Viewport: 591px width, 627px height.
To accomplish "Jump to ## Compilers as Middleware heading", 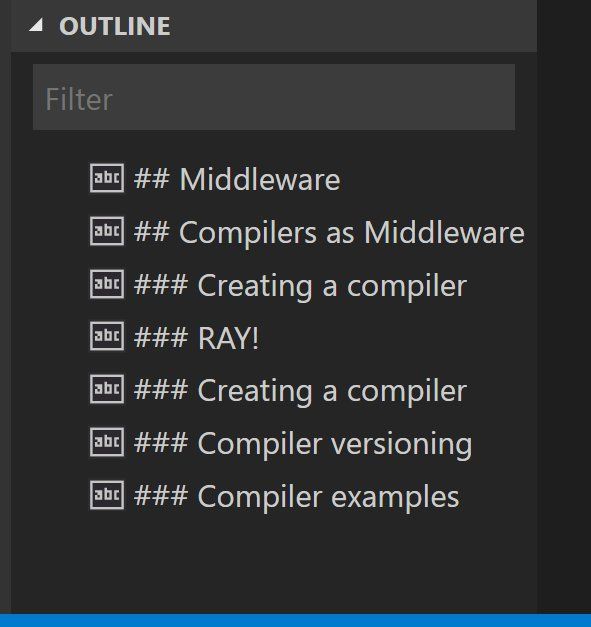I will pos(329,232).
